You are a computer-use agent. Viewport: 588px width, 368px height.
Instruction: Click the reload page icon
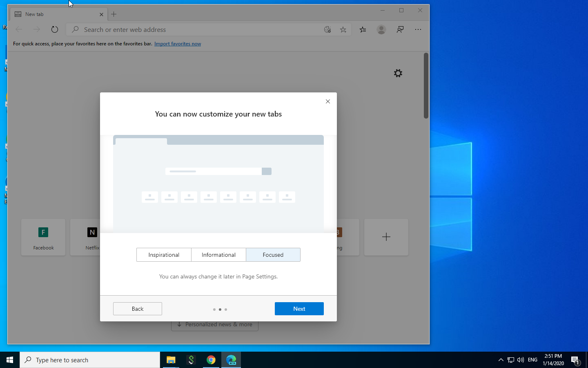click(x=54, y=29)
